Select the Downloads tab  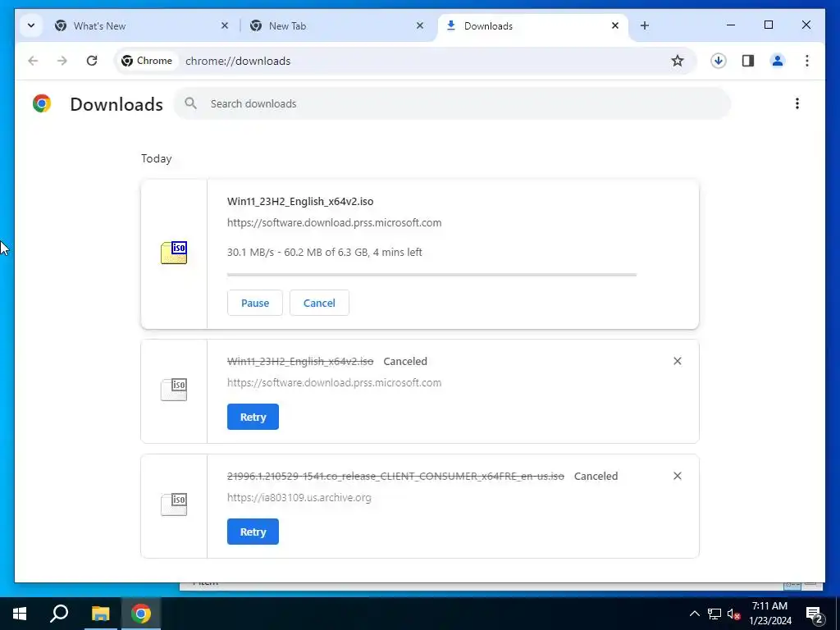(533, 25)
